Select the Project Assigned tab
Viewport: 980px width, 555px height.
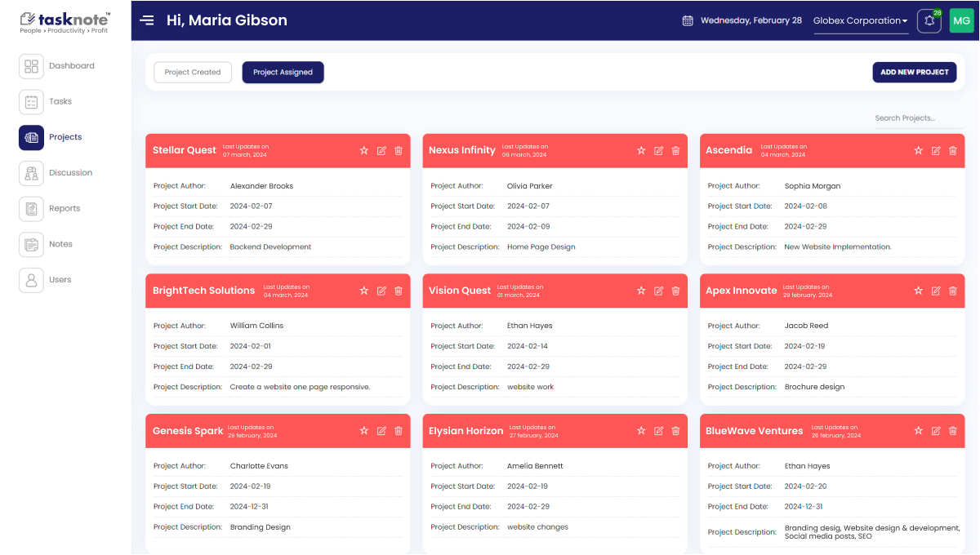(283, 73)
